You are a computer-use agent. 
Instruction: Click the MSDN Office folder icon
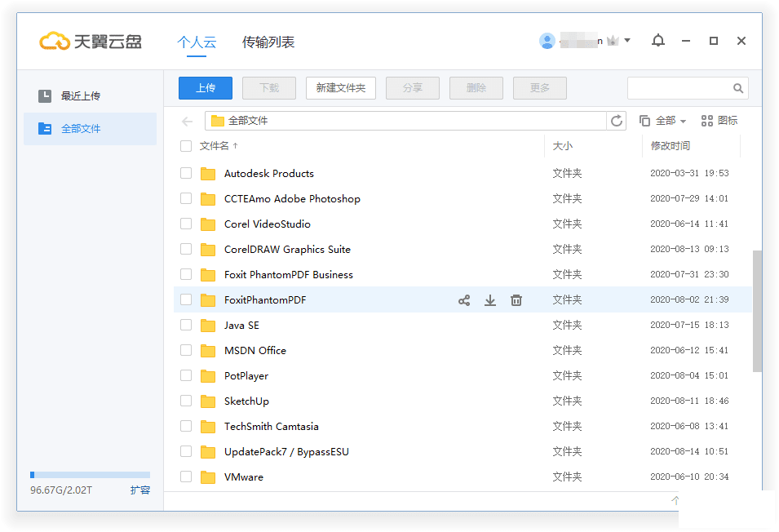click(x=208, y=351)
